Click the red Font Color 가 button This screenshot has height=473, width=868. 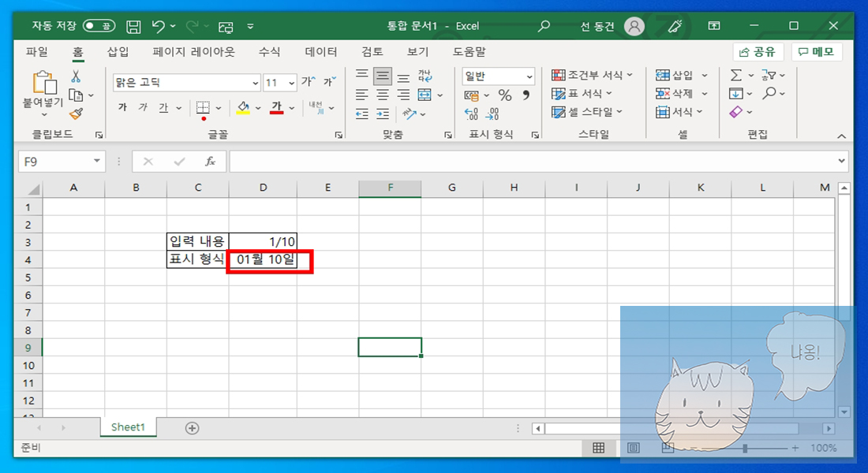pos(277,108)
